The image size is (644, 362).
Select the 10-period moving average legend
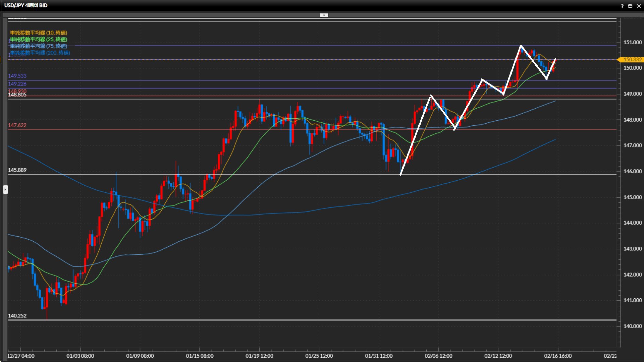[39, 33]
